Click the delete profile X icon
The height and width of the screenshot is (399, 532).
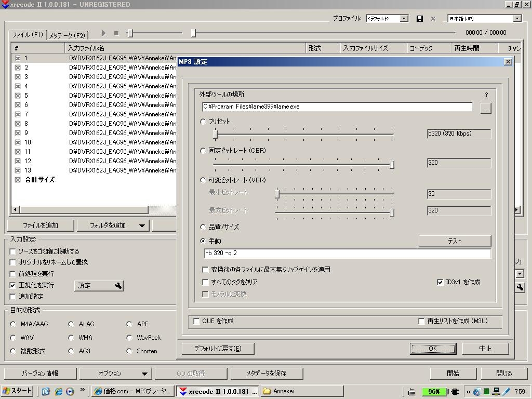[433, 19]
